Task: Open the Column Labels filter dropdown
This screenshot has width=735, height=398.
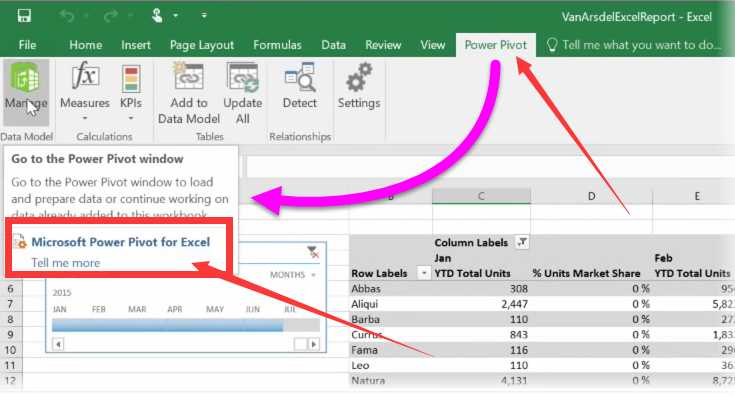Action: tap(522, 242)
